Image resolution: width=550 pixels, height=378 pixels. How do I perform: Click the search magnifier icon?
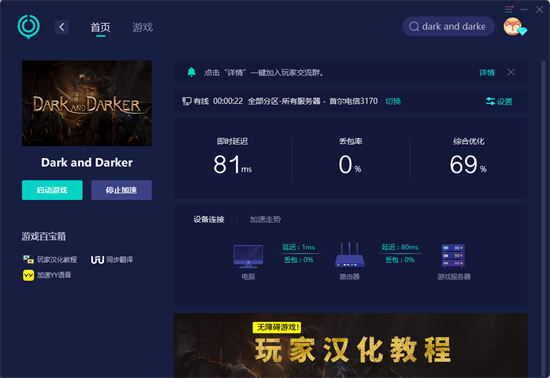tap(414, 27)
